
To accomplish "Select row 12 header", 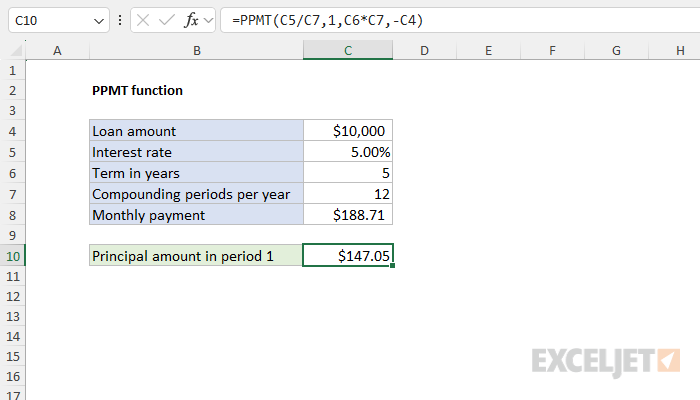I will [x=12, y=296].
